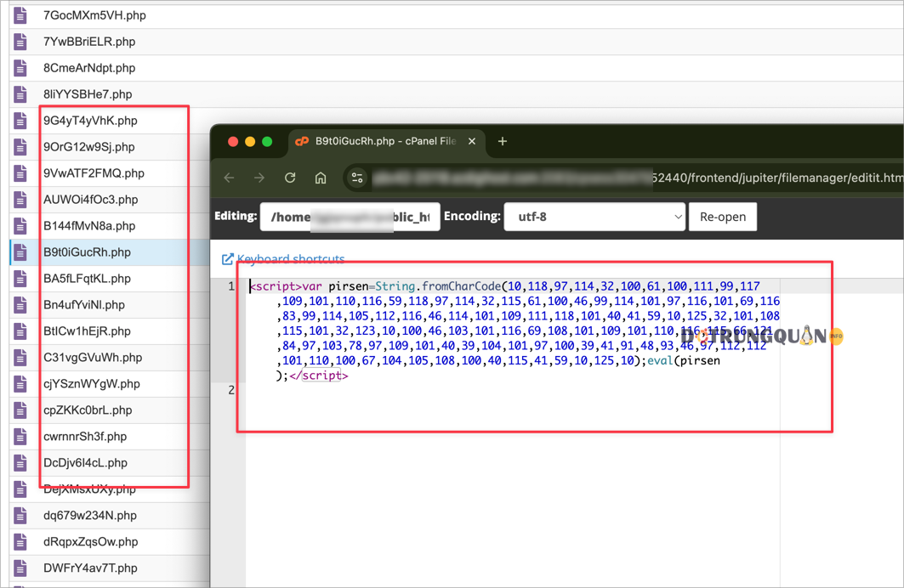Select file BtlCw1hEjR.php
This screenshot has height=588, width=904.
coord(87,331)
